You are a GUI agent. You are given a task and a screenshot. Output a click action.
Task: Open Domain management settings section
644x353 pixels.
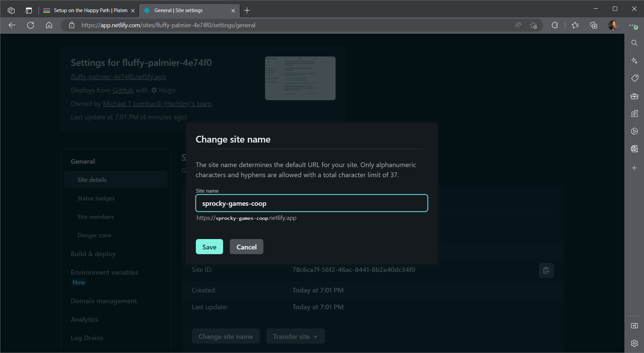coord(104,301)
